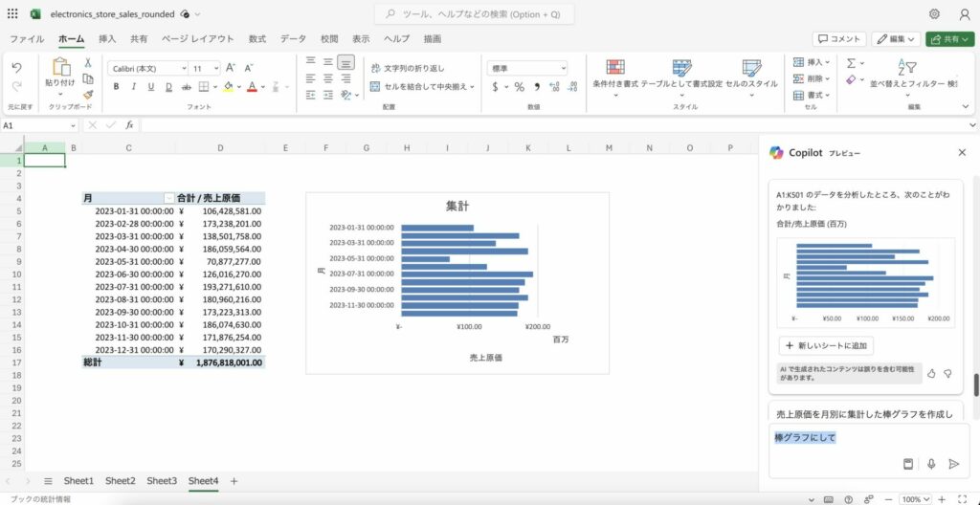Toggle Double underline formatting

(168, 87)
